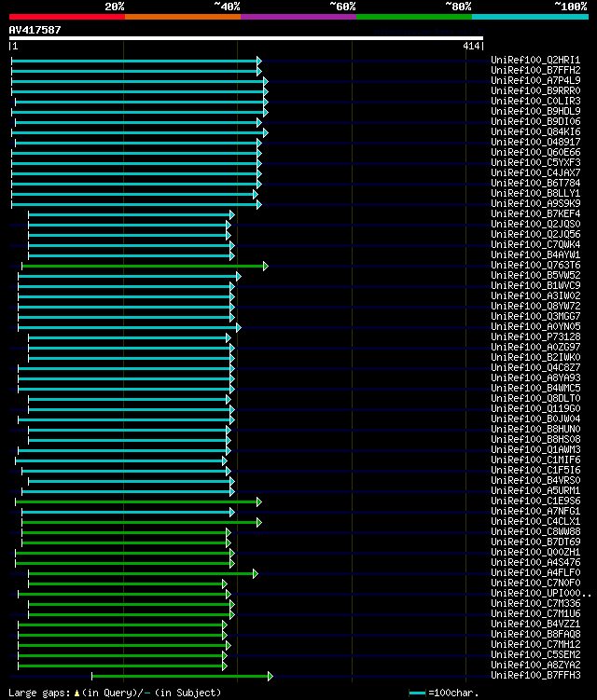Select label UniRef100_B8LLY1
Image resolution: width=597 pixels, height=700 pixels.
[x=535, y=193]
